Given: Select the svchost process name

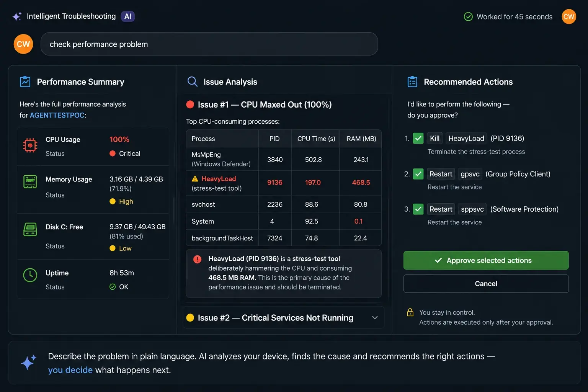Looking at the screenshot, I should point(203,204).
